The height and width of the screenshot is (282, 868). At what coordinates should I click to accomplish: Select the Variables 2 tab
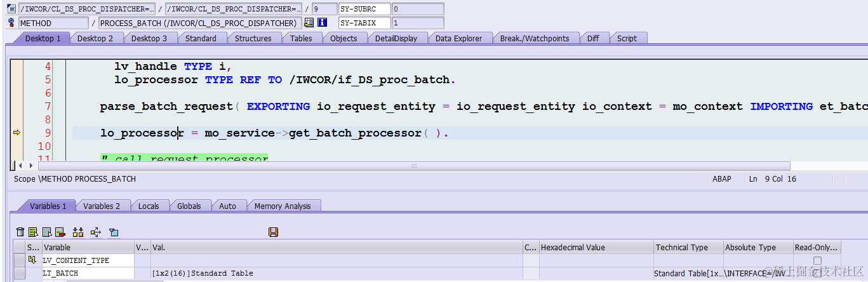coord(102,206)
